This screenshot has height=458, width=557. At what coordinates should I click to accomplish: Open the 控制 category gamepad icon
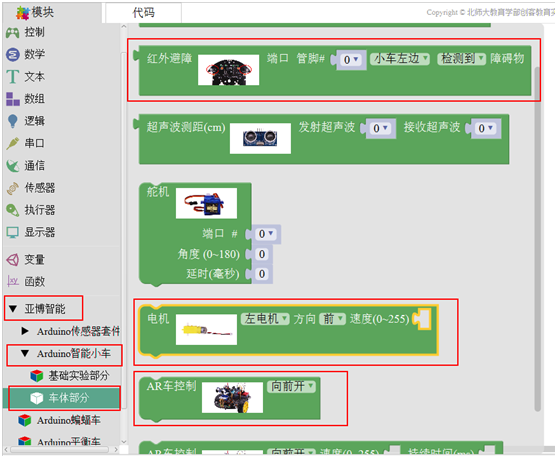(12, 33)
